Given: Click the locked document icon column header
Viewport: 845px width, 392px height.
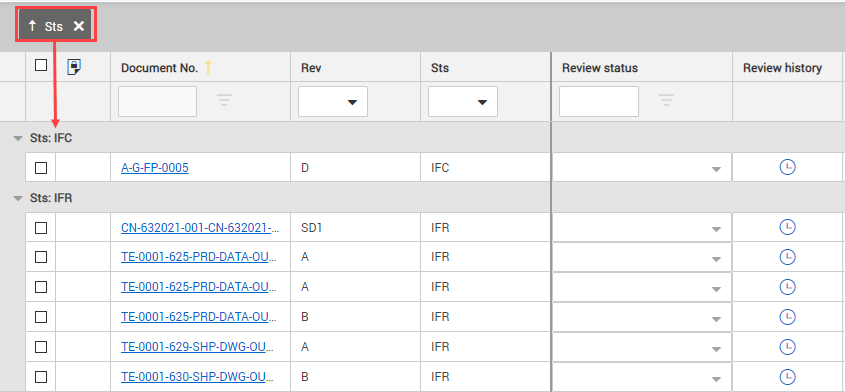Looking at the screenshot, I should (x=74, y=67).
